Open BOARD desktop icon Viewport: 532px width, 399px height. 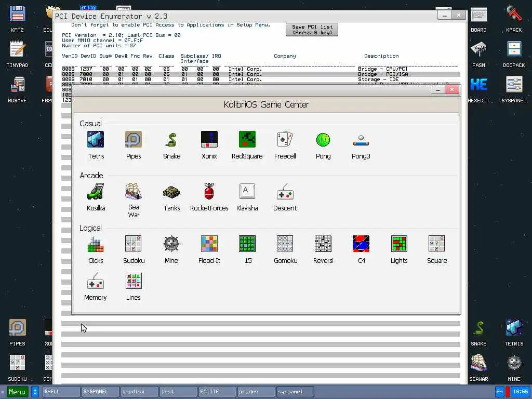pyautogui.click(x=478, y=19)
